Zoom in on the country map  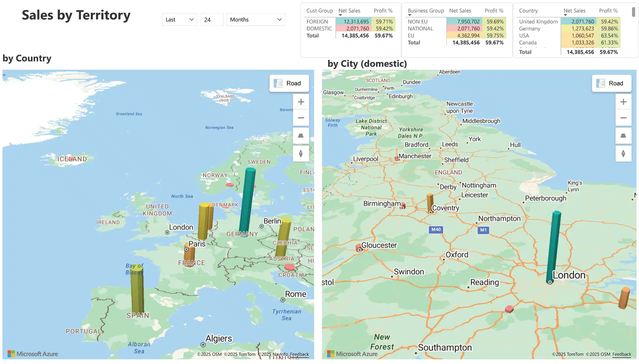click(301, 102)
